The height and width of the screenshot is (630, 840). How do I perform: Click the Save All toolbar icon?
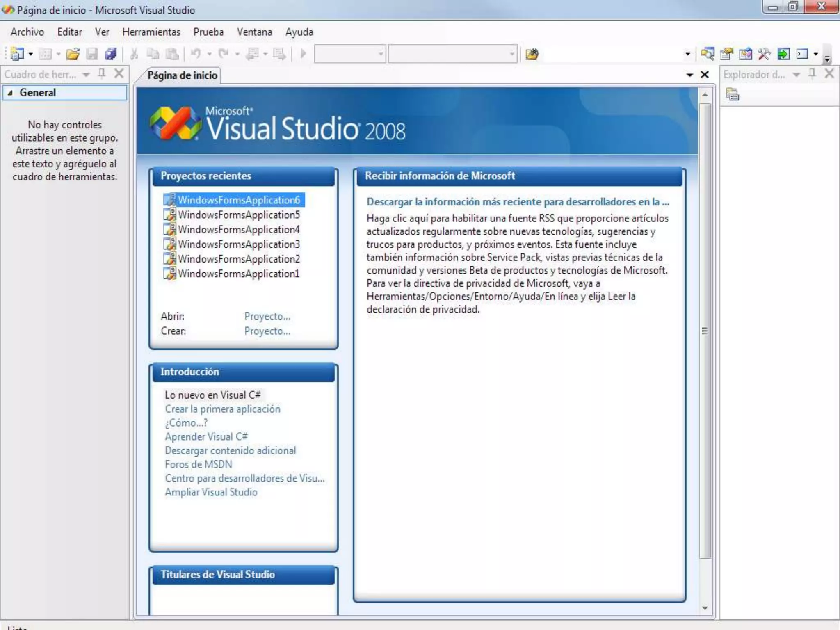(111, 54)
